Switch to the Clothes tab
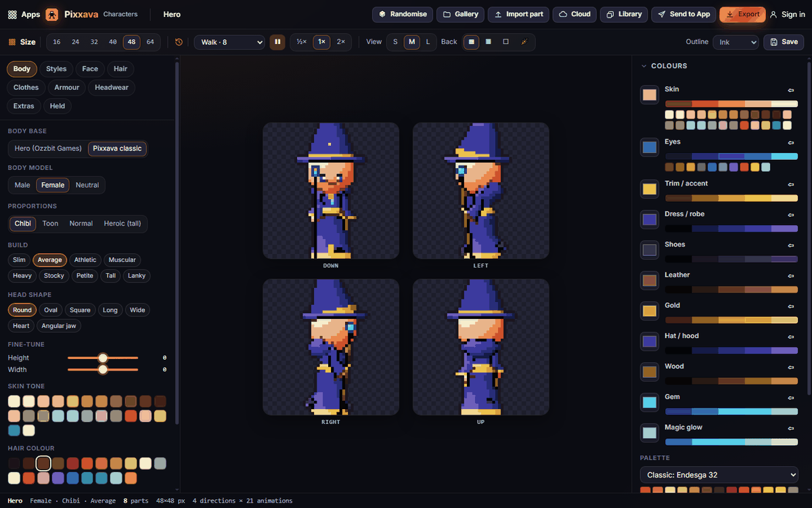Image resolution: width=812 pixels, height=508 pixels. [26, 87]
